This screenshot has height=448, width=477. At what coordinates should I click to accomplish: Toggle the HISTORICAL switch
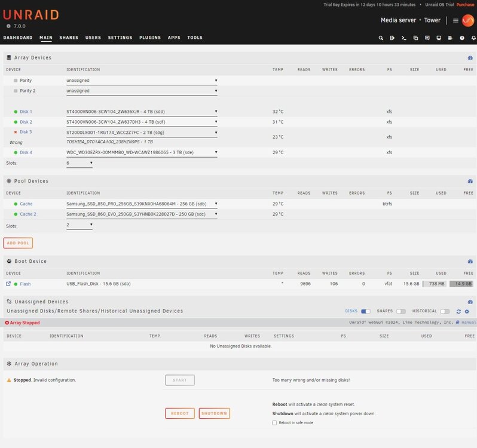(x=445, y=311)
